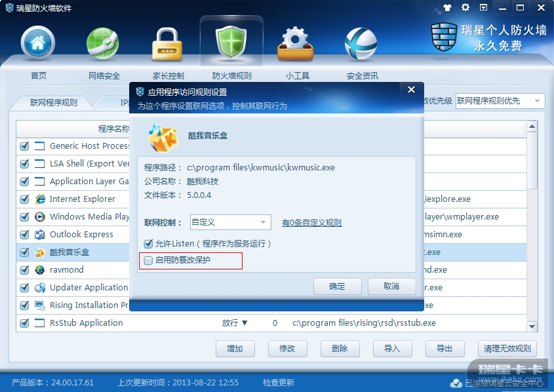Image resolution: width=554 pixels, height=392 pixels.
Task: Click 防火墙规则 label in navigation
Action: click(232, 75)
